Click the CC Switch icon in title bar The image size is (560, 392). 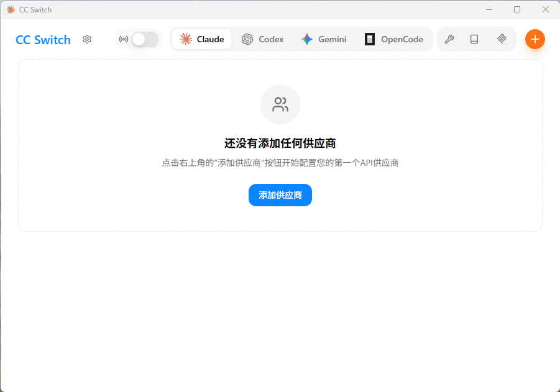(x=11, y=9)
